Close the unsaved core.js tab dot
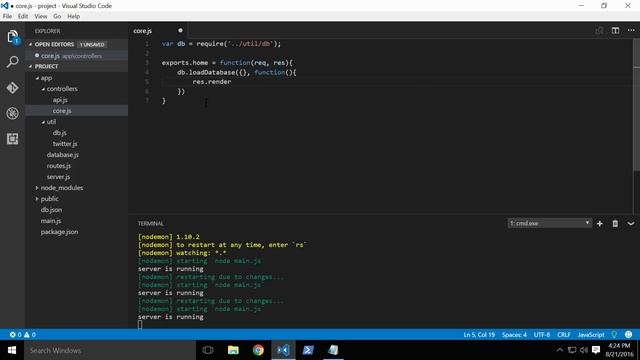The height and width of the screenshot is (360, 640). tap(180, 30)
